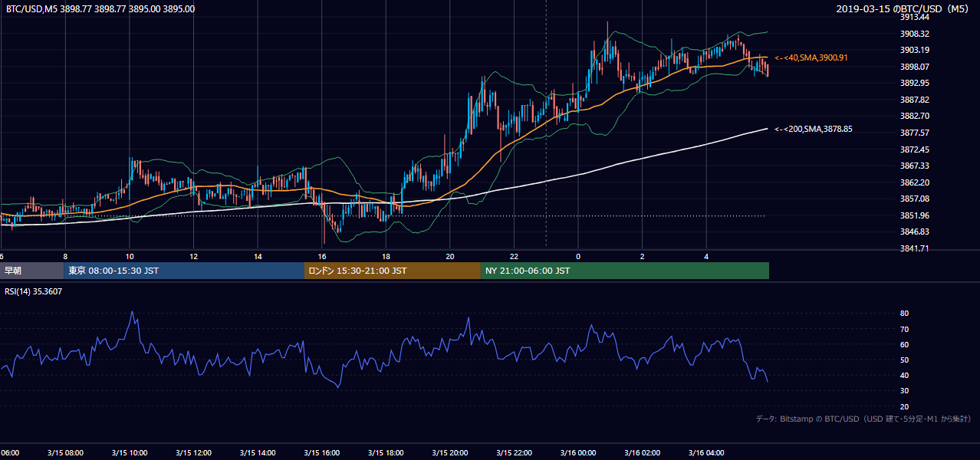Click price axis label 3903.19

(914, 50)
